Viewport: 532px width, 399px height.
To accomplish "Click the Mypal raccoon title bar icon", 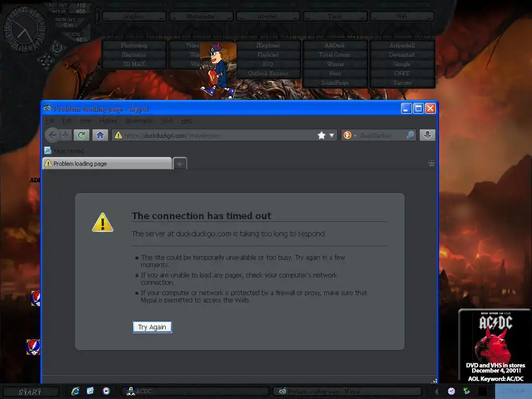I will click(47, 108).
